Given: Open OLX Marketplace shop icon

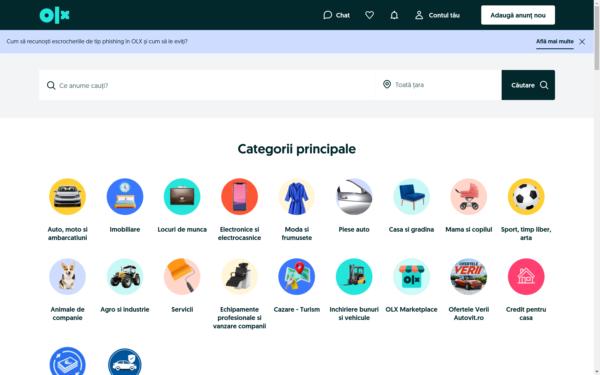Looking at the screenshot, I should pyautogui.click(x=411, y=277).
